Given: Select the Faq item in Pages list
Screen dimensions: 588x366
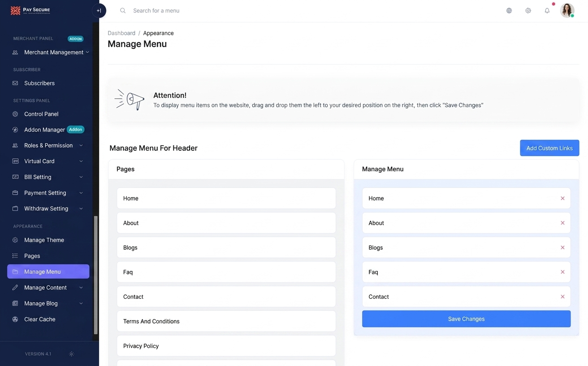Looking at the screenshot, I should (226, 272).
